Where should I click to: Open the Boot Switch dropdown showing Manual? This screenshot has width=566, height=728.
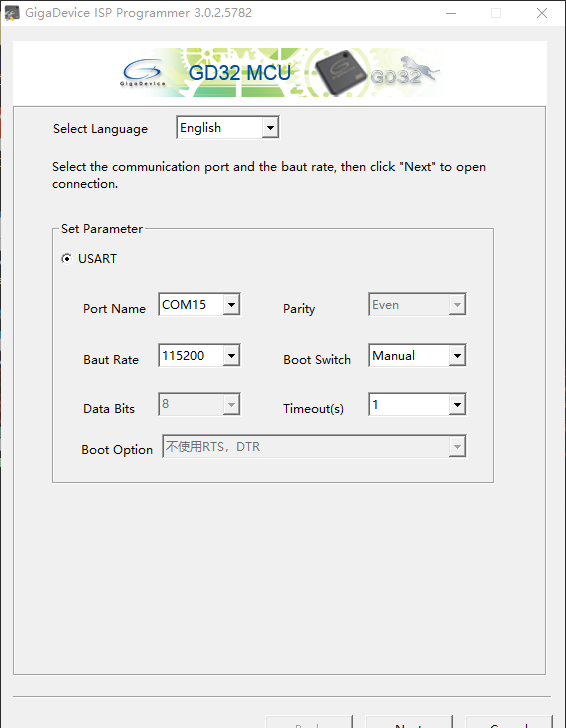(417, 356)
